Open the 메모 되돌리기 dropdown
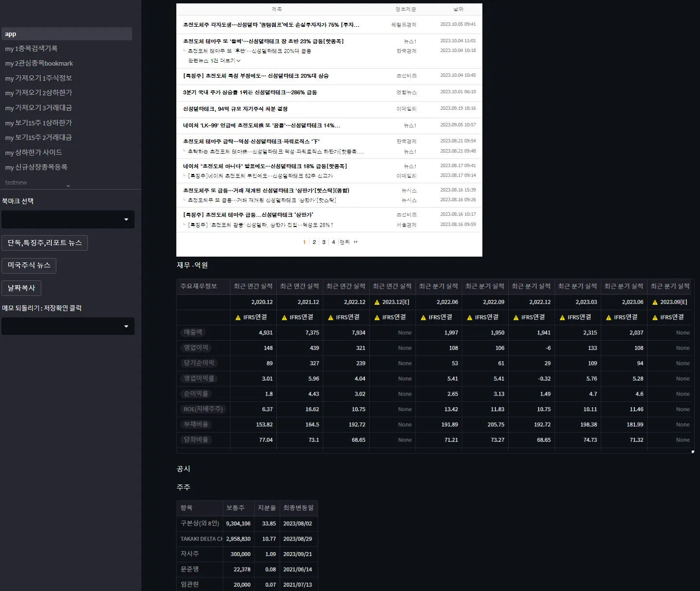 (x=68, y=326)
